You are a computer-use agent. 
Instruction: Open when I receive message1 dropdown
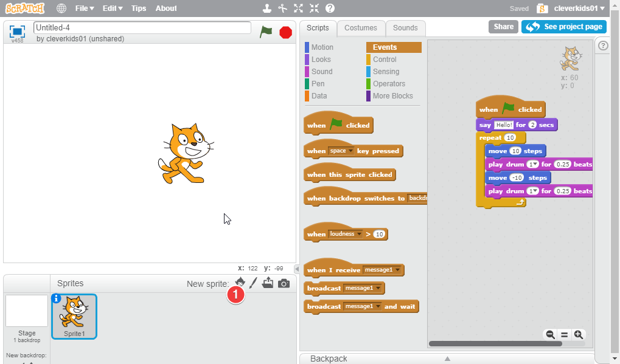382,270
